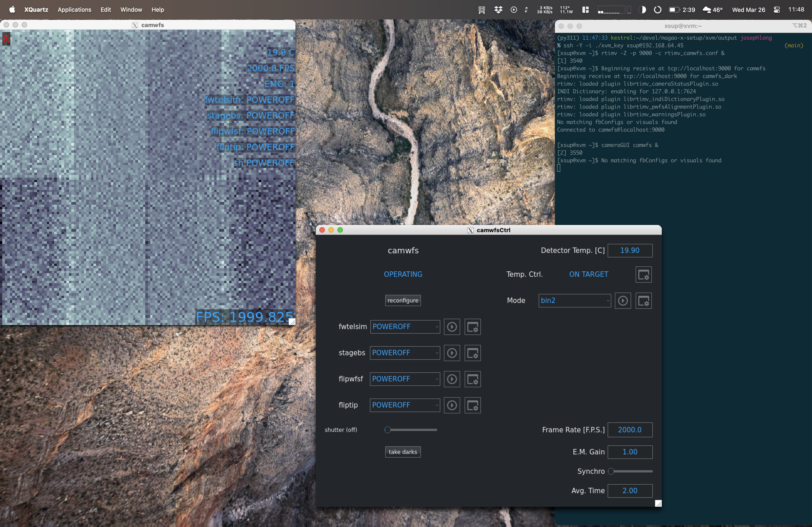This screenshot has height=527, width=812.
Task: Click the half-circle contrast menu bar icon
Action: (642, 9)
